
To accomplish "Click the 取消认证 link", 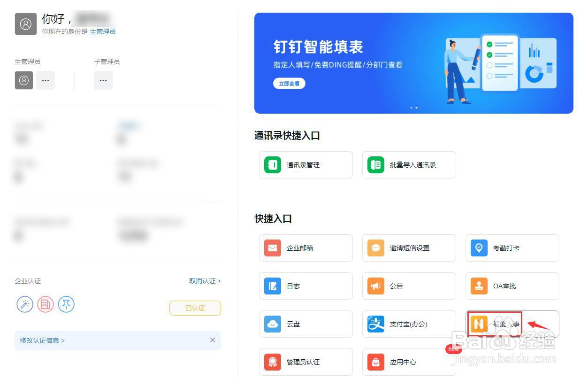I will point(205,281).
